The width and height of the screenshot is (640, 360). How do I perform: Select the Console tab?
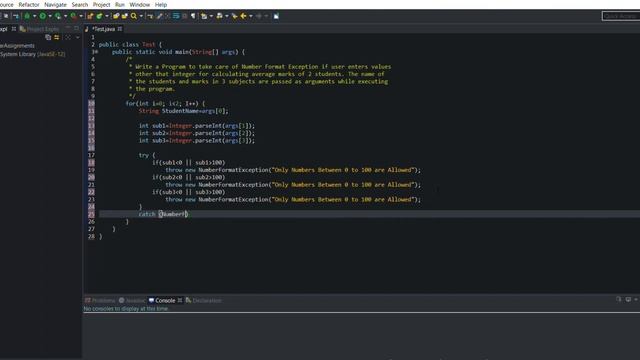[x=162, y=300]
